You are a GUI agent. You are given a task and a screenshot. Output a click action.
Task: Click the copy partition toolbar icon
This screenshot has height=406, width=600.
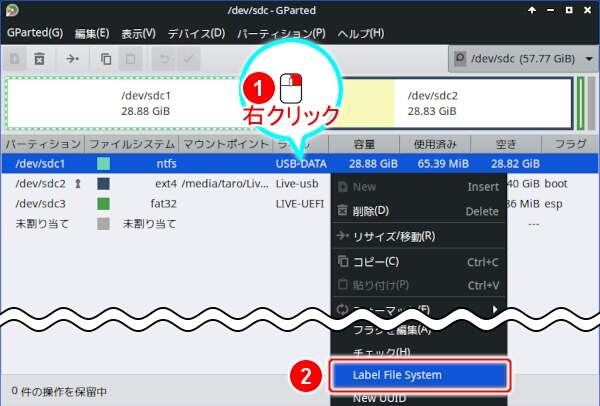(106, 59)
